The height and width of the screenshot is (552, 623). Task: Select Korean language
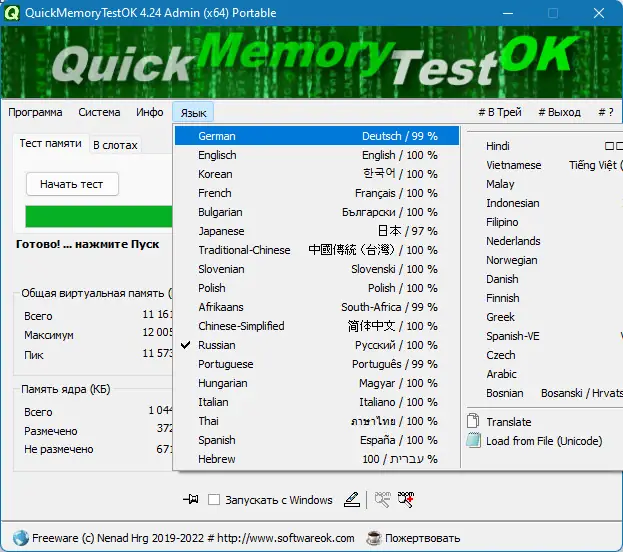pyautogui.click(x=317, y=174)
